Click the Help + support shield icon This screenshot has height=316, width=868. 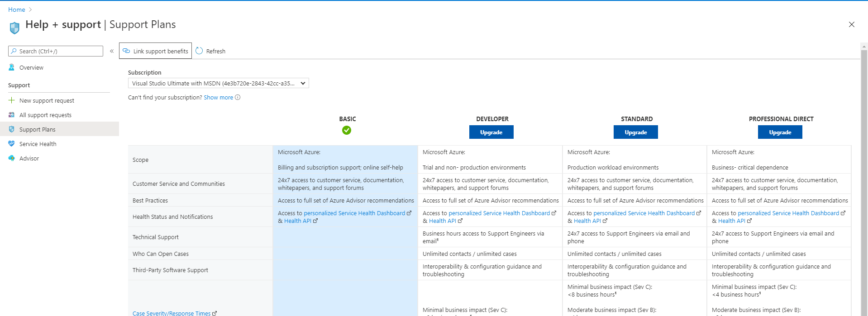pos(14,28)
